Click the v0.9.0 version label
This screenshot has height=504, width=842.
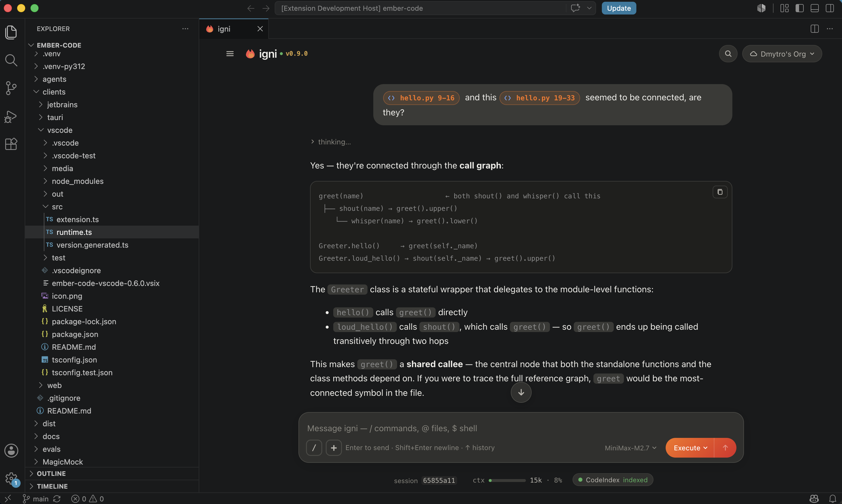296,54
